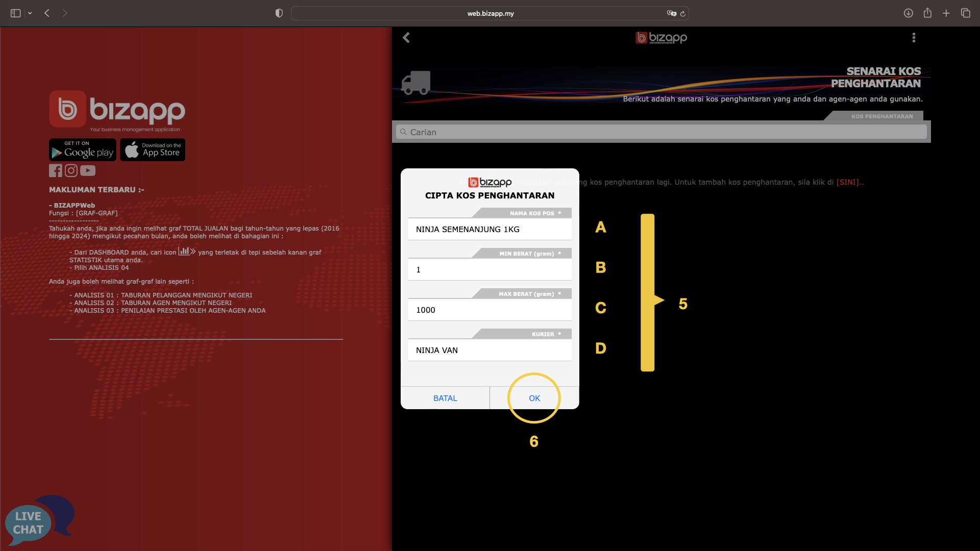The image size is (980, 551).
Task: Open the KURIER selection field
Action: pyautogui.click(x=490, y=350)
